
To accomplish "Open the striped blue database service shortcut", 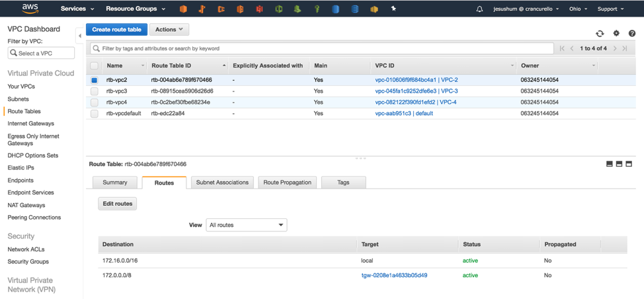I will [355, 9].
